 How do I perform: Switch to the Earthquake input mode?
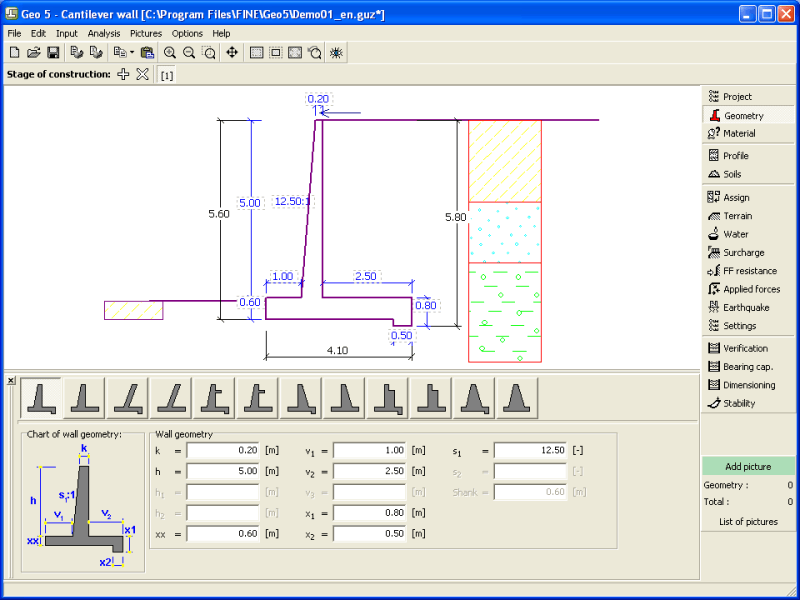pos(746,307)
